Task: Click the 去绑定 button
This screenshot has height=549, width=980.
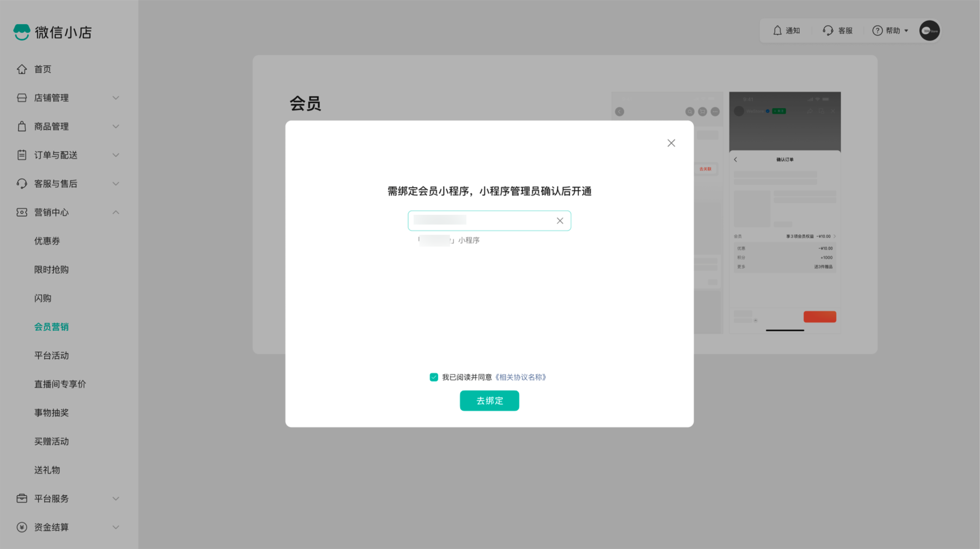Action: coord(489,400)
